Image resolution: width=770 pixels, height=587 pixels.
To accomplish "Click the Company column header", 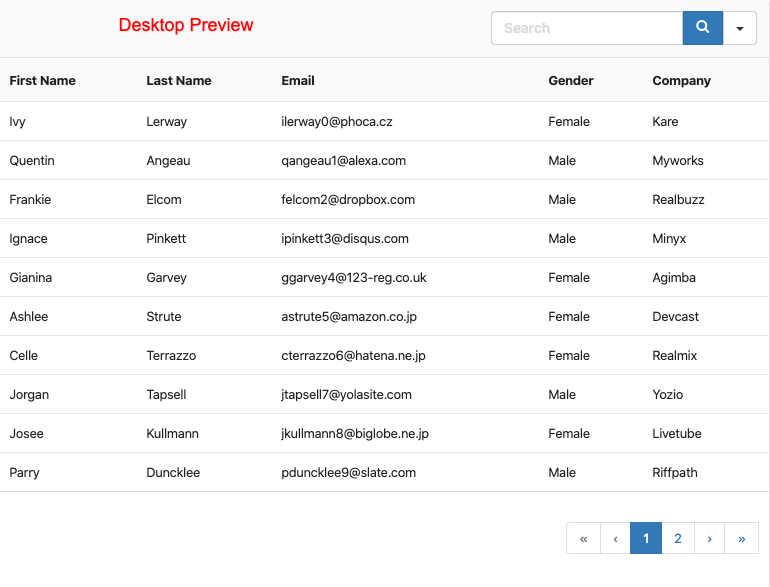I will [x=682, y=81].
